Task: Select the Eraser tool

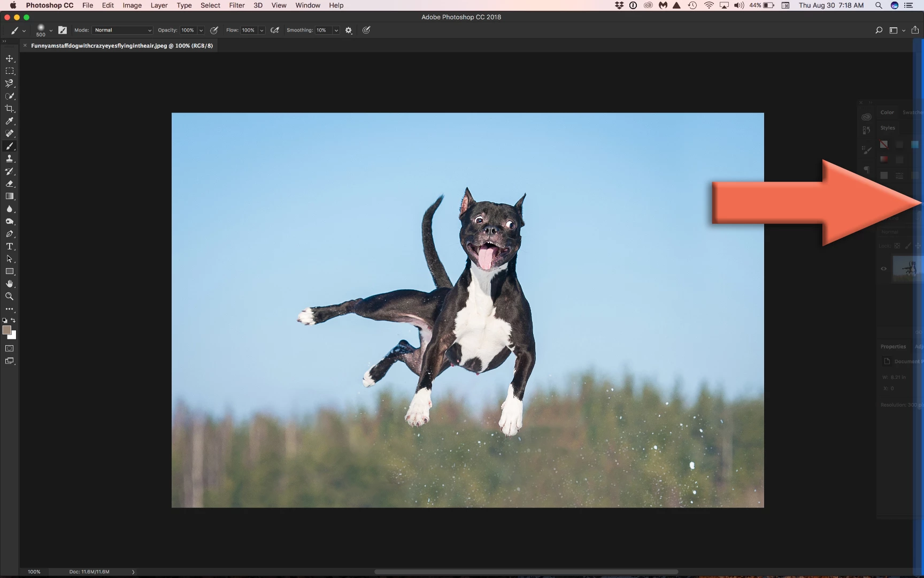Action: [10, 184]
